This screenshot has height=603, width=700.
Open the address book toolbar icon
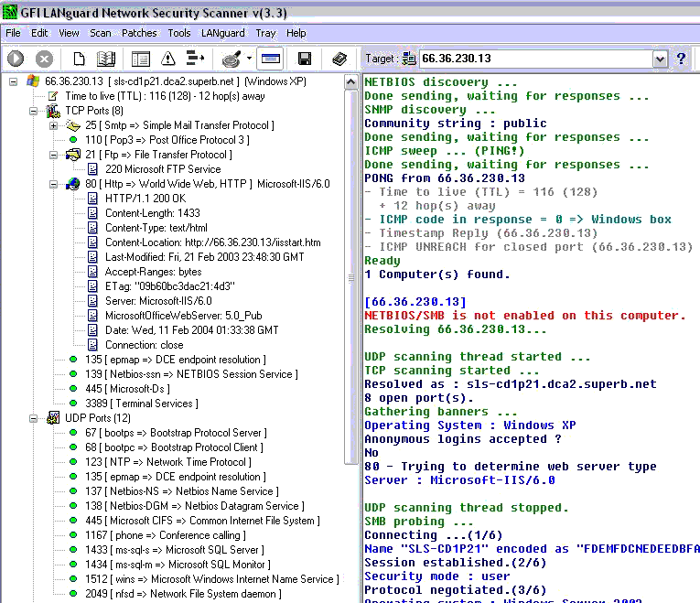[x=106, y=59]
